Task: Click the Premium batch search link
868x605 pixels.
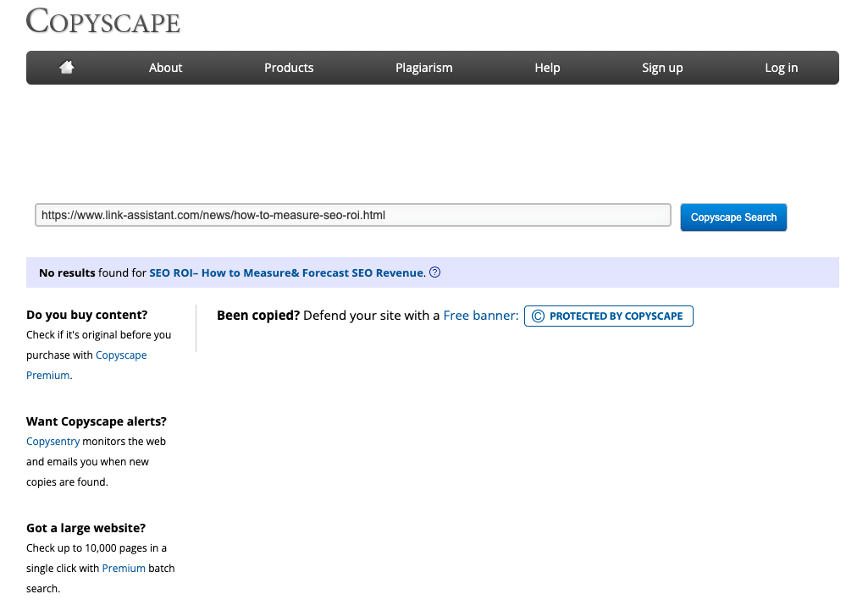Action: point(124,568)
